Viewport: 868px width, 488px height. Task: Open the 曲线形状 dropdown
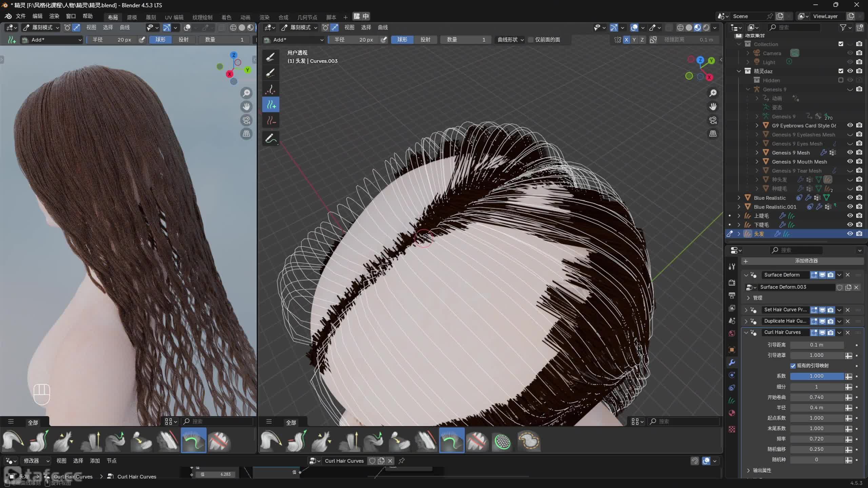[510, 40]
